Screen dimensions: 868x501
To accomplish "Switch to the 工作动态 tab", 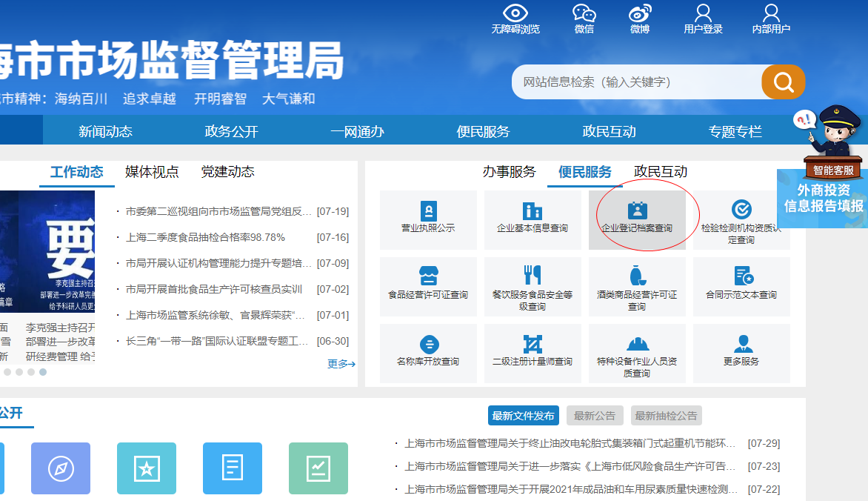I will click(77, 172).
